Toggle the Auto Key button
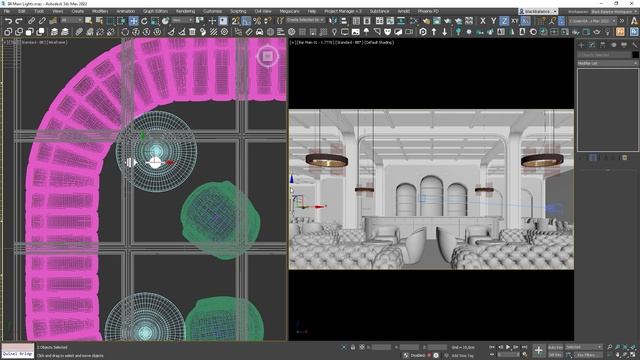Image resolution: width=640 pixels, height=360 pixels. (555, 347)
